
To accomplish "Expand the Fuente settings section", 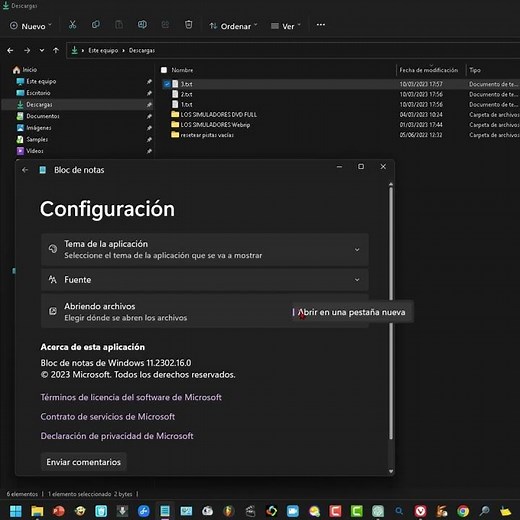I will [205, 280].
